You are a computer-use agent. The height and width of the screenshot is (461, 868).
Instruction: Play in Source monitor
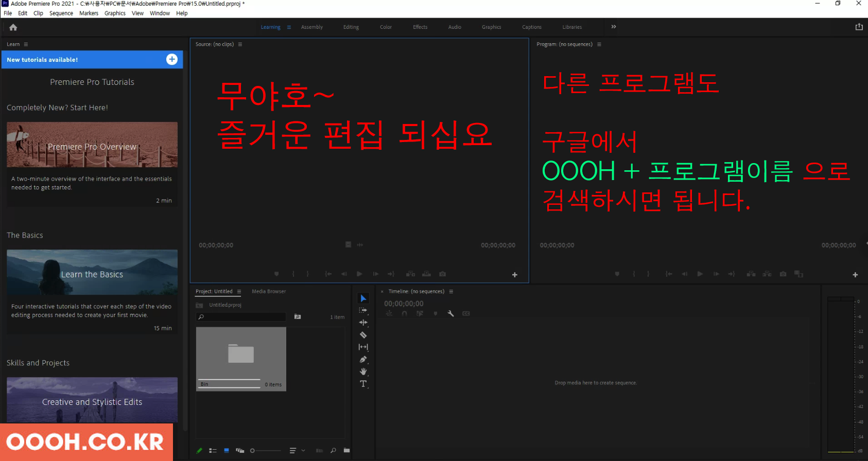359,274
